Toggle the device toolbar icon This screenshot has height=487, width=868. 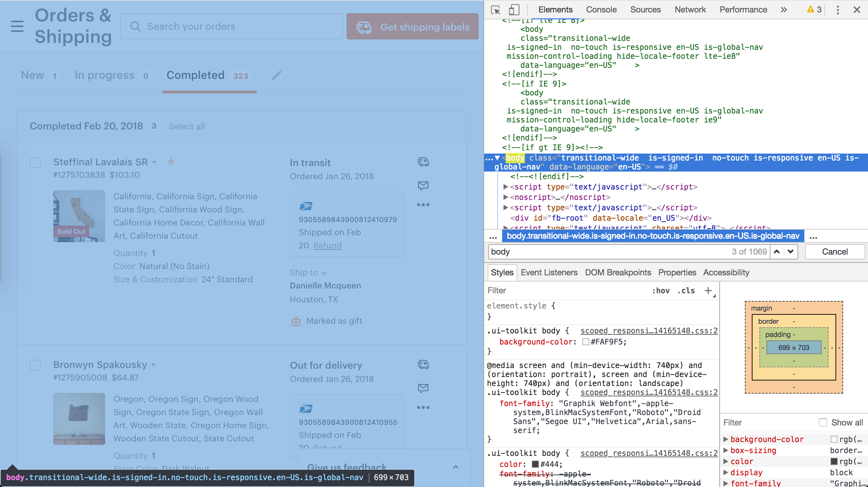click(514, 10)
